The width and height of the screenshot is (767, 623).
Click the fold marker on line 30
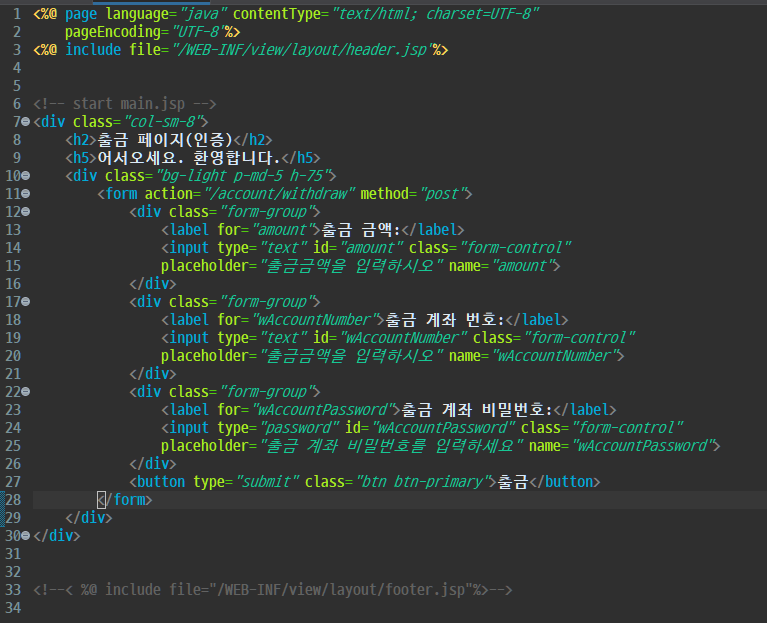coord(25,535)
